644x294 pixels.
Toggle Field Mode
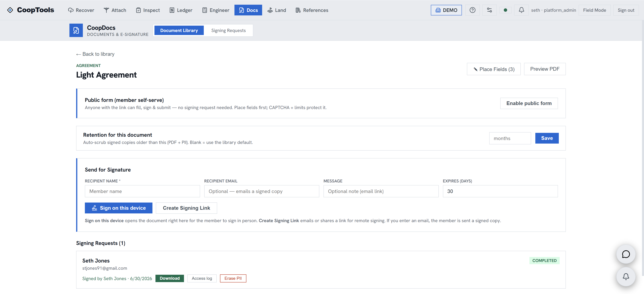(595, 10)
